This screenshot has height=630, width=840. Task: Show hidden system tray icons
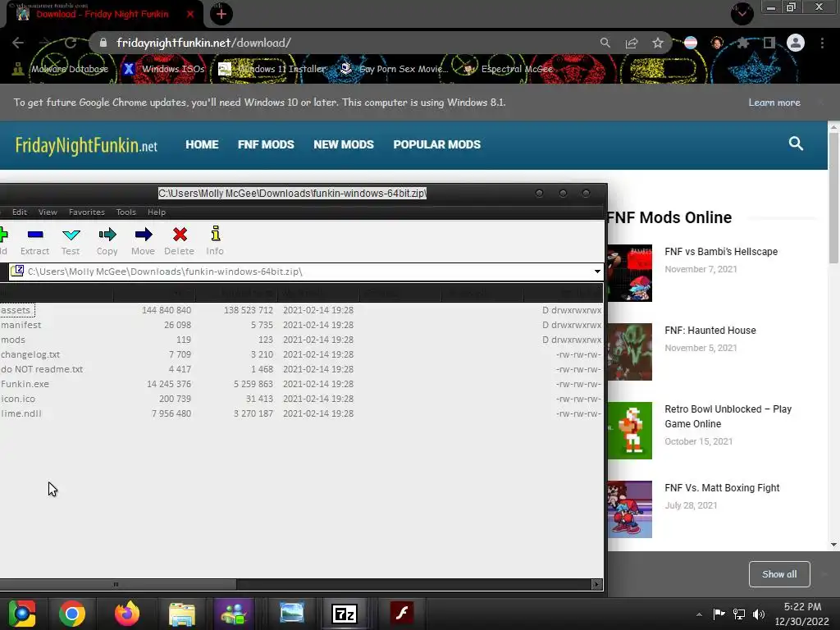click(x=699, y=614)
